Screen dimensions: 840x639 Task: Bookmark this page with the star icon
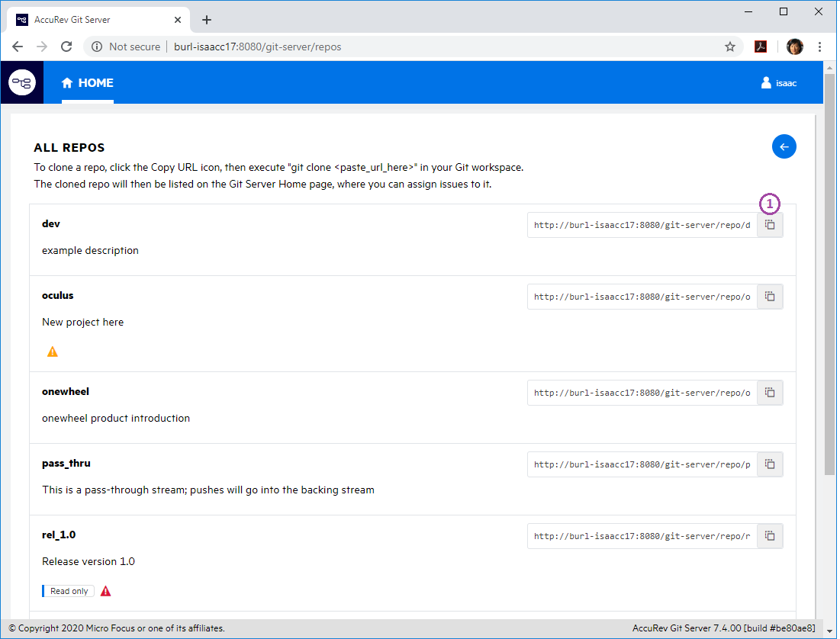[x=730, y=47]
